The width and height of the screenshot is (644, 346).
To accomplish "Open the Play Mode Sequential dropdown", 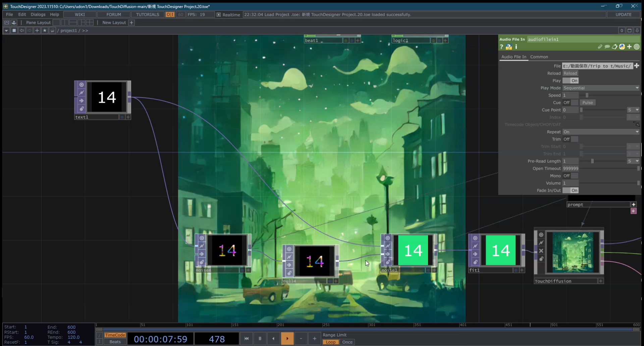I will click(601, 88).
